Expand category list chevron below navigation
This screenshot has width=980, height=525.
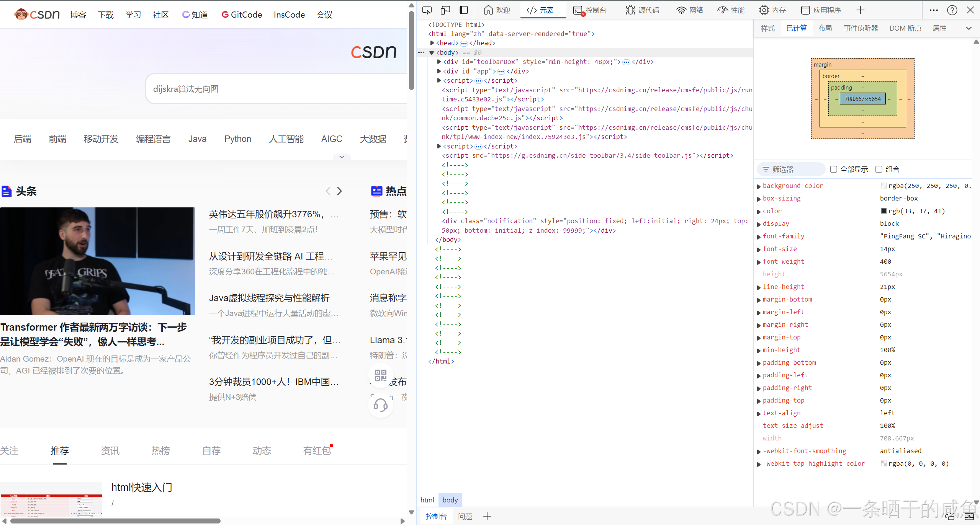[342, 157]
